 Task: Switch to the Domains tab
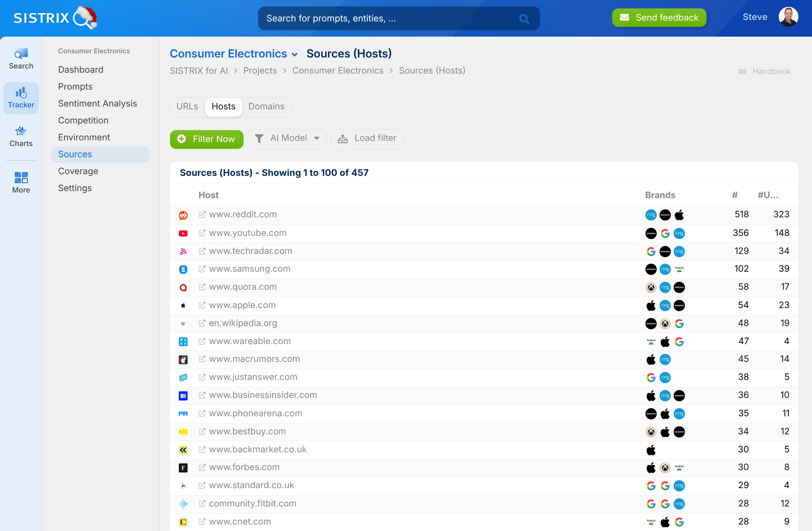(266, 107)
